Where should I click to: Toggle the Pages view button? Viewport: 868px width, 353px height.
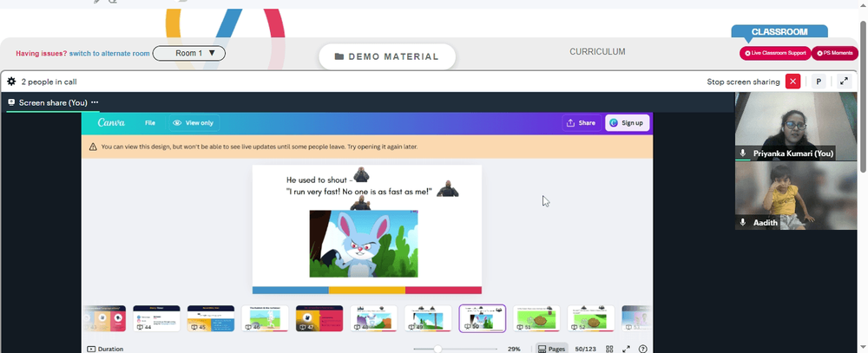click(x=551, y=350)
